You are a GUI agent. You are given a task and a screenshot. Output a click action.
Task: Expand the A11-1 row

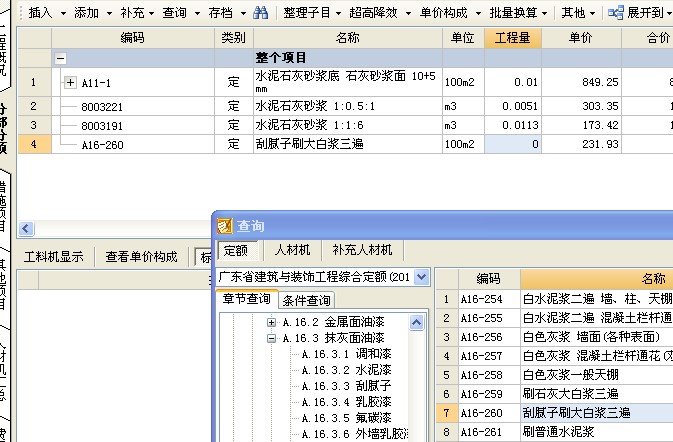70,82
